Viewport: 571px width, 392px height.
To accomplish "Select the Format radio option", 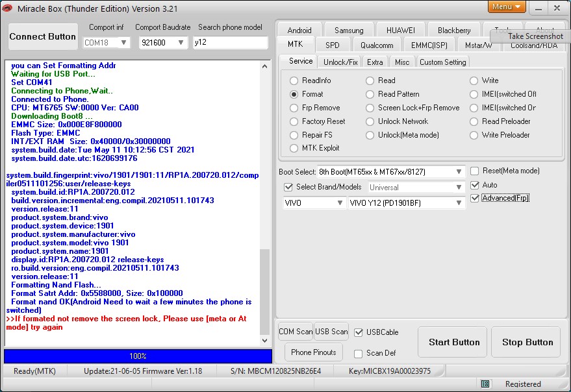I will pos(294,94).
